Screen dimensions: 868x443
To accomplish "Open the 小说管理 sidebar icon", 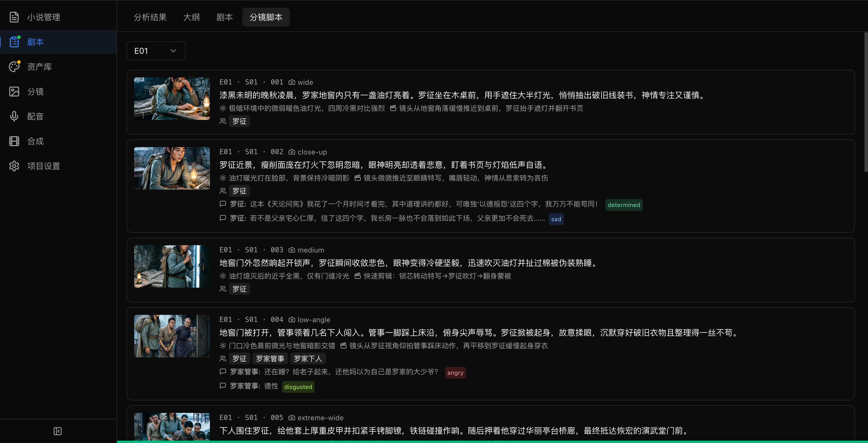I will [x=14, y=17].
